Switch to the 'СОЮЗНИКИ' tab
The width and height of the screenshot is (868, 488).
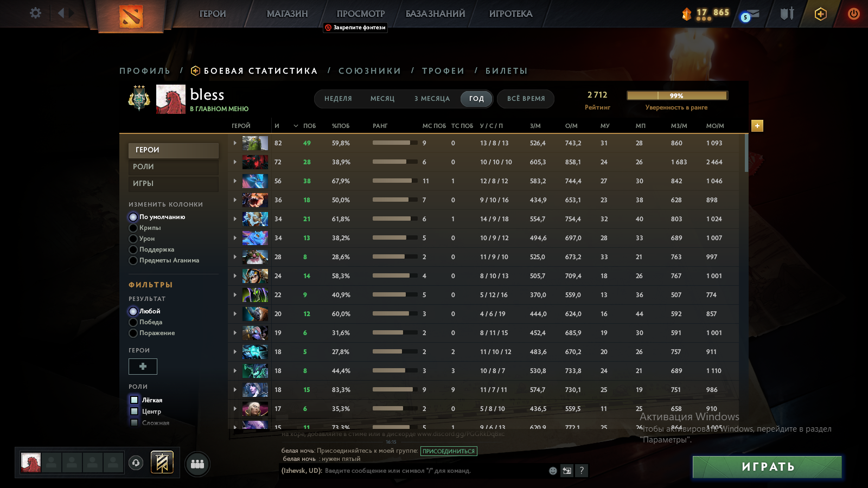(369, 71)
